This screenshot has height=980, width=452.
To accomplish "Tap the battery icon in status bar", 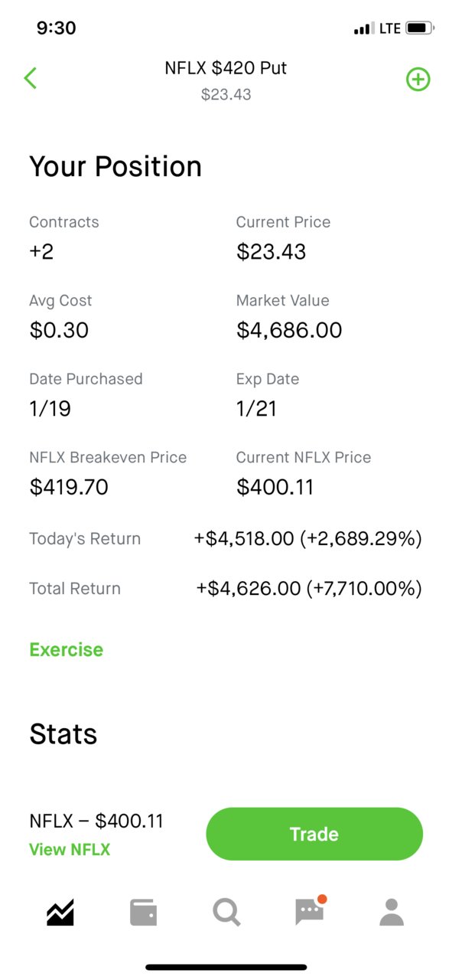I will tap(420, 28).
